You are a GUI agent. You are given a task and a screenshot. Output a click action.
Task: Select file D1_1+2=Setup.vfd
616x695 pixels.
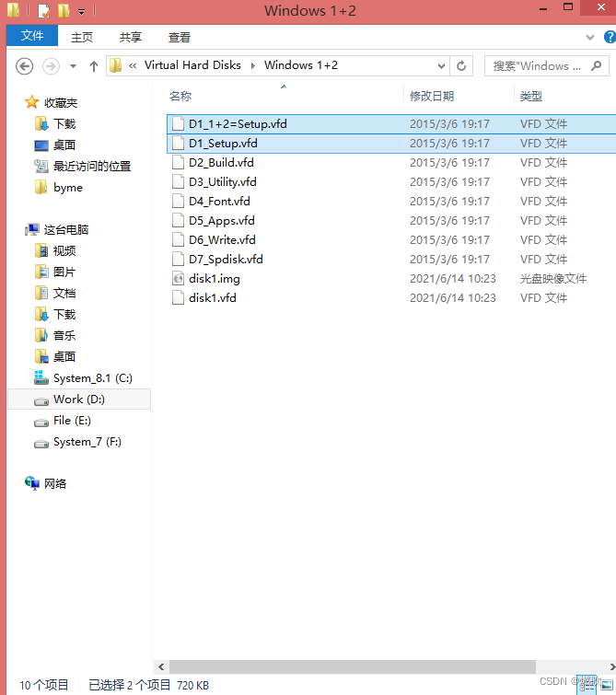[391, 124]
